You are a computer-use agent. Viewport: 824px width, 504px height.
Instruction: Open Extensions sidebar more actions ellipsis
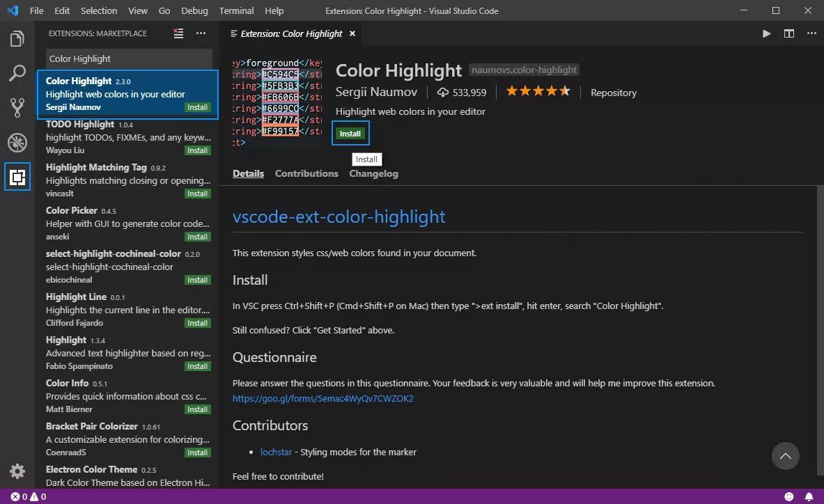click(201, 33)
